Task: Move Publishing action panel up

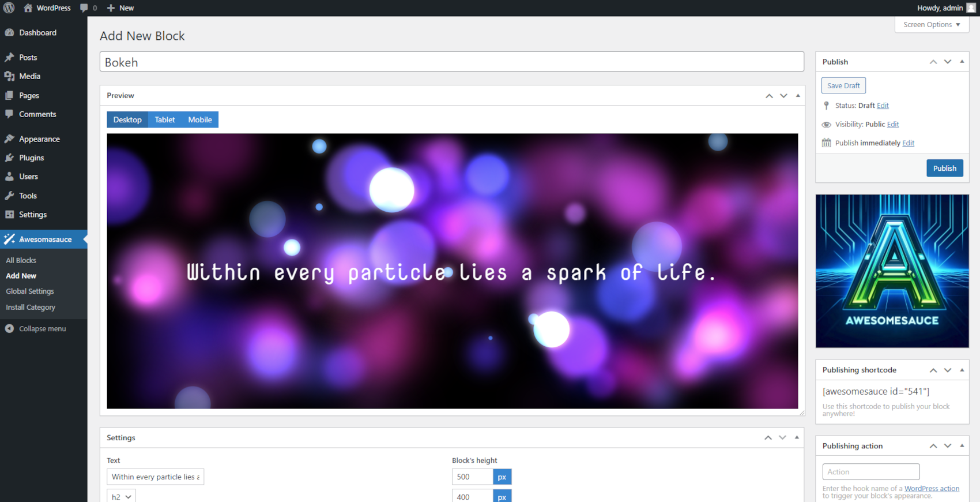Action: coord(933,446)
